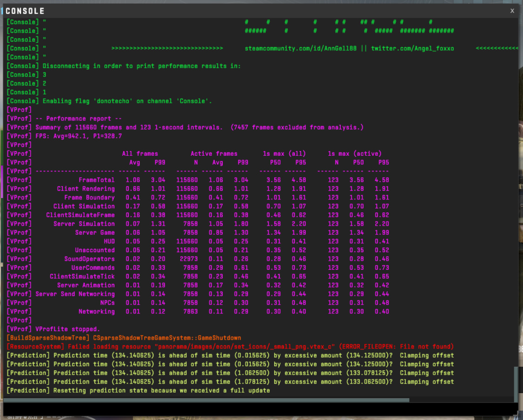Click the 'VProfLite stopped.' line
This screenshot has width=523, height=420.
point(53,329)
